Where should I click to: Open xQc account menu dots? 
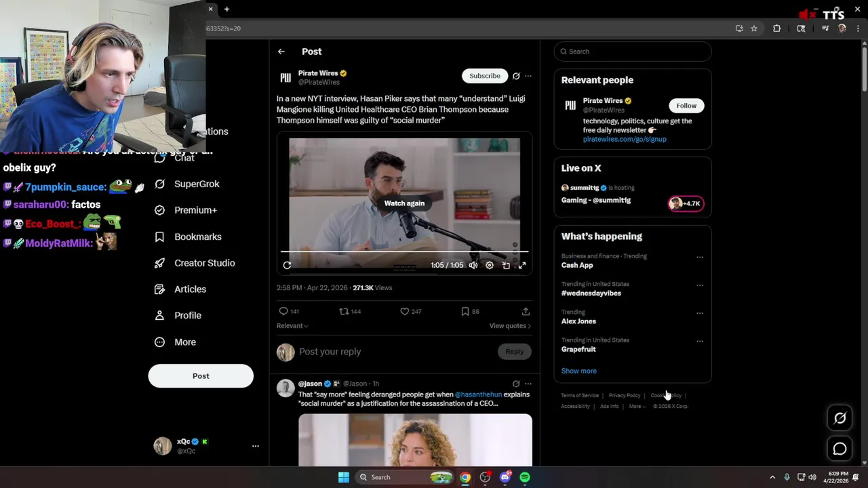(x=256, y=446)
